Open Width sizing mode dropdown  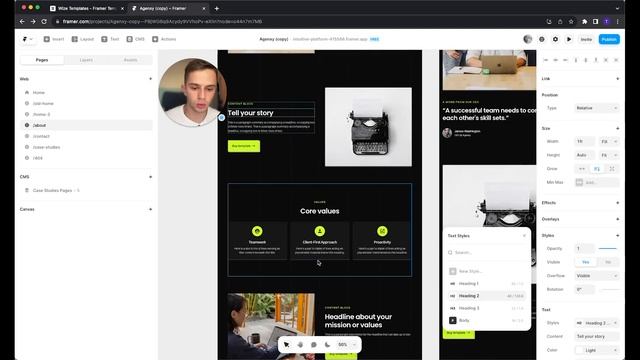609,142
